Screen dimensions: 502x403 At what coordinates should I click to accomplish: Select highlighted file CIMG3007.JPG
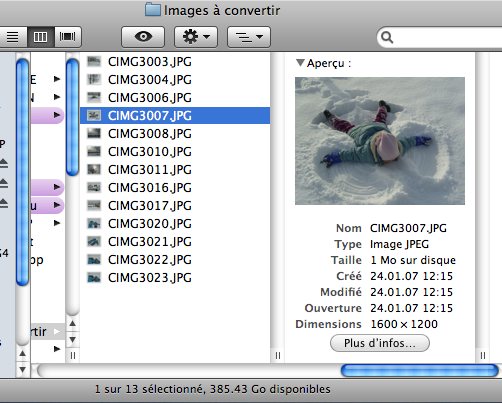pos(175,116)
